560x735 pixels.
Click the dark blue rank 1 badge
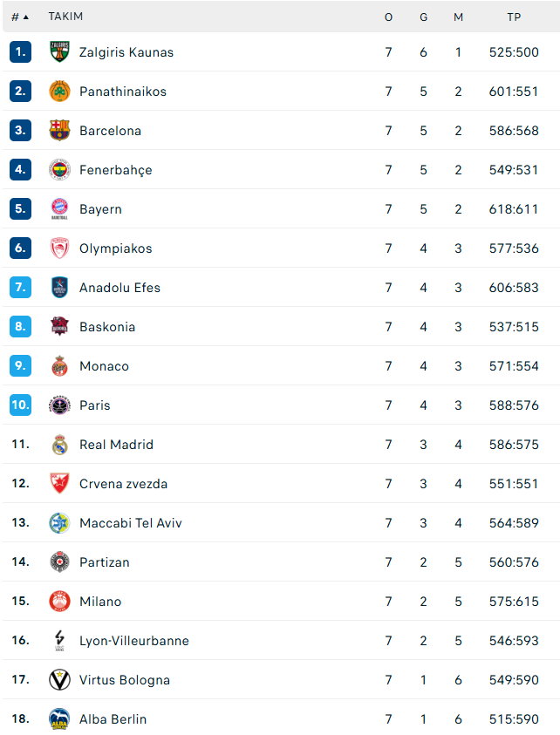pyautogui.click(x=20, y=52)
